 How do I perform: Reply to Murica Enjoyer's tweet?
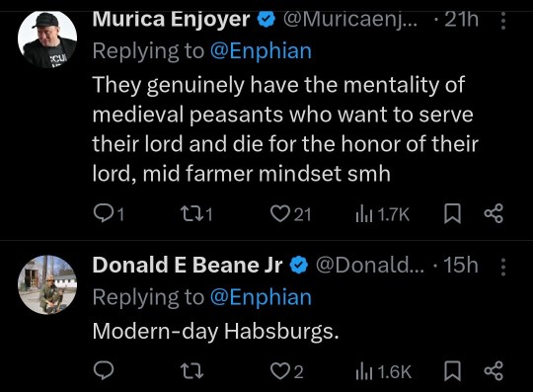click(109, 214)
